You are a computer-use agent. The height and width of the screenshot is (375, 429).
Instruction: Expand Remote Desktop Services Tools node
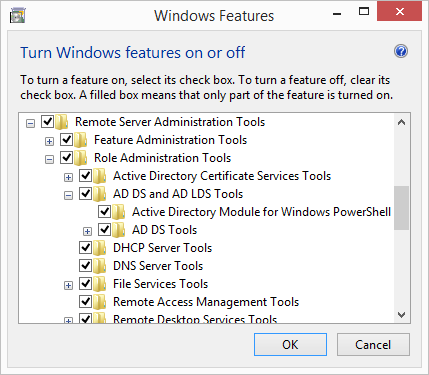68,321
